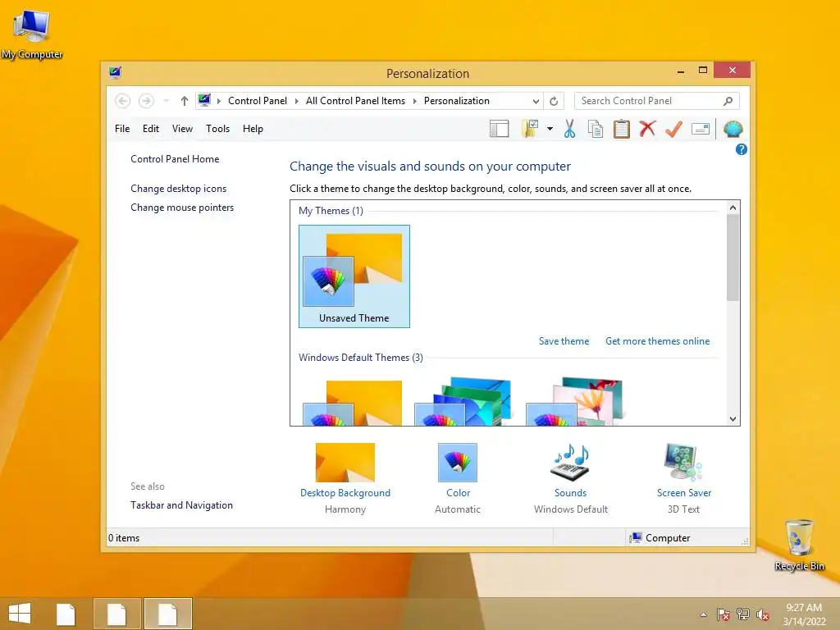Screen dimensions: 840x630
Task: Click Change desktop icons link
Action: pos(178,189)
